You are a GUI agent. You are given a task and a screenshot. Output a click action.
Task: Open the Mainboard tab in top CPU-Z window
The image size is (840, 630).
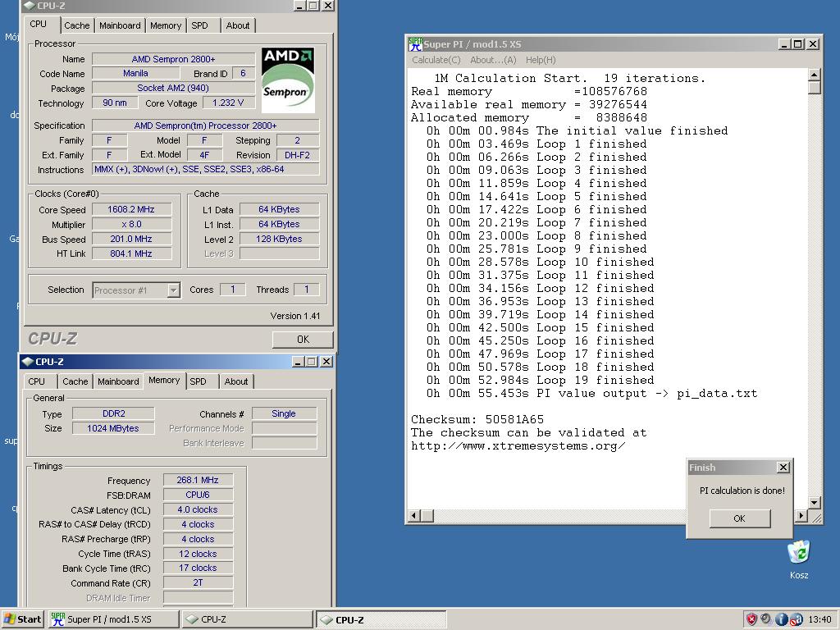[120, 25]
